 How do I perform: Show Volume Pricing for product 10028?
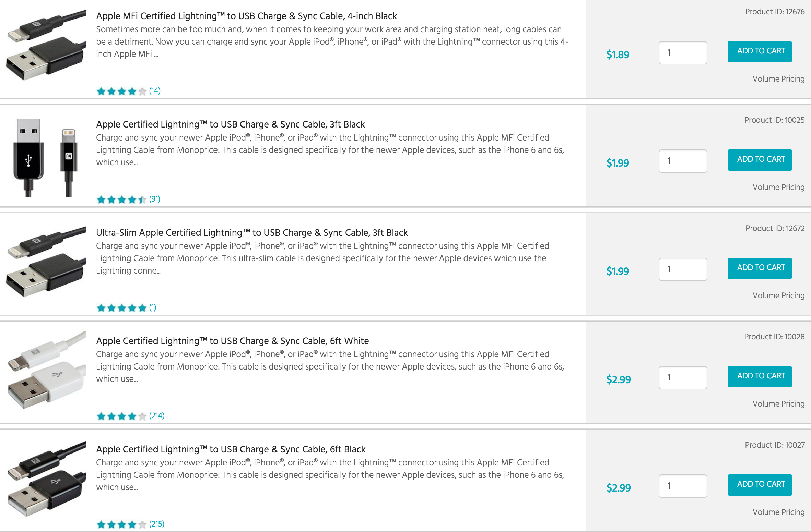778,404
